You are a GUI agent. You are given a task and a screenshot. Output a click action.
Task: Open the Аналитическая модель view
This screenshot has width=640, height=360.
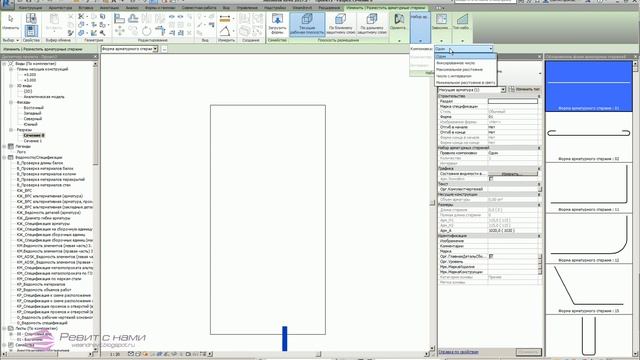pos(44,97)
